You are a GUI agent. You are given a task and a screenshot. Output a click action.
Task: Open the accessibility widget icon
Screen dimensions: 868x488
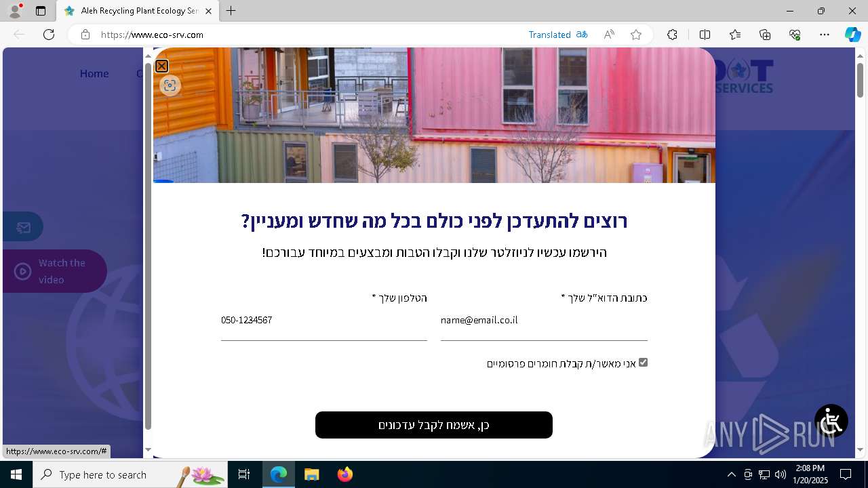pyautogui.click(x=831, y=421)
